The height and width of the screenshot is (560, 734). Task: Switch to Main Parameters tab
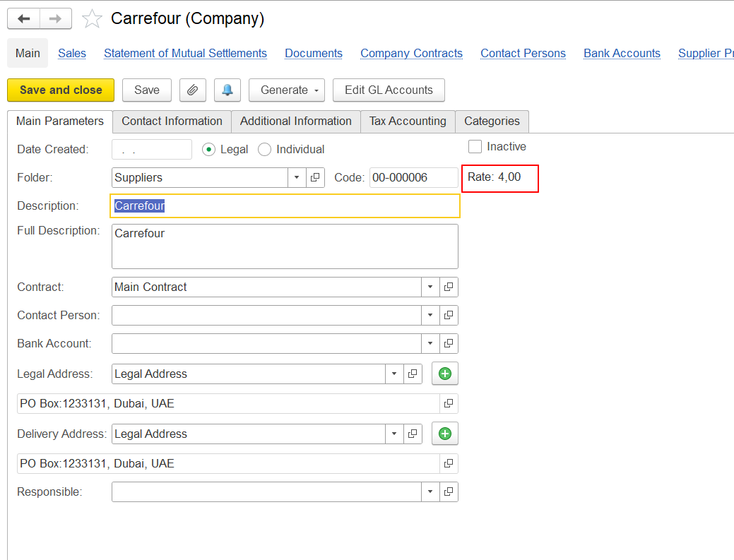pyautogui.click(x=60, y=121)
